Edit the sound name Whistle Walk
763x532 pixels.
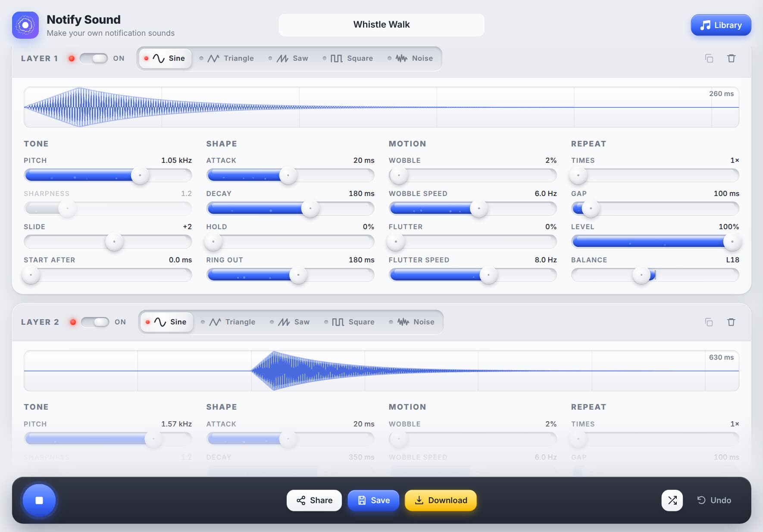click(x=381, y=25)
